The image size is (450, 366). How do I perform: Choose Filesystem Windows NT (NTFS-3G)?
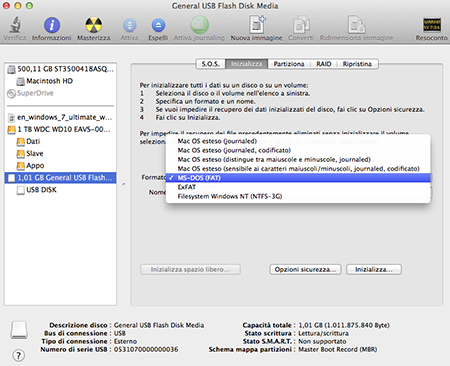pyautogui.click(x=298, y=196)
